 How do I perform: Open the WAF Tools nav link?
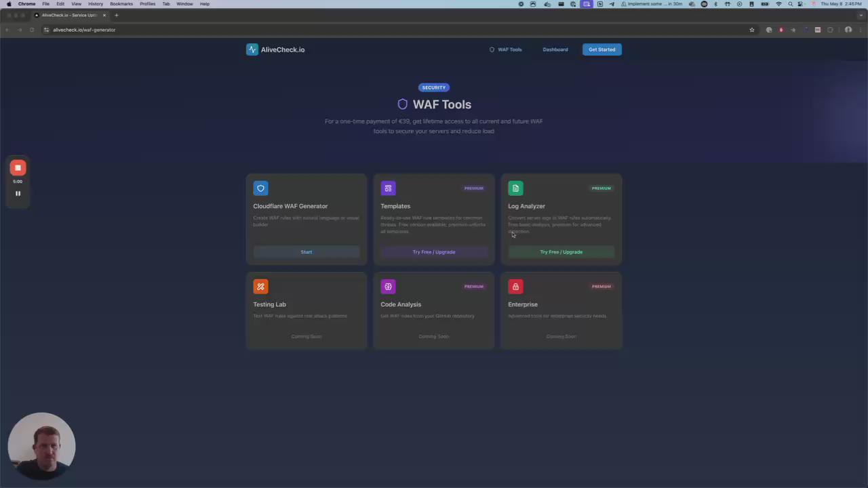coord(506,49)
